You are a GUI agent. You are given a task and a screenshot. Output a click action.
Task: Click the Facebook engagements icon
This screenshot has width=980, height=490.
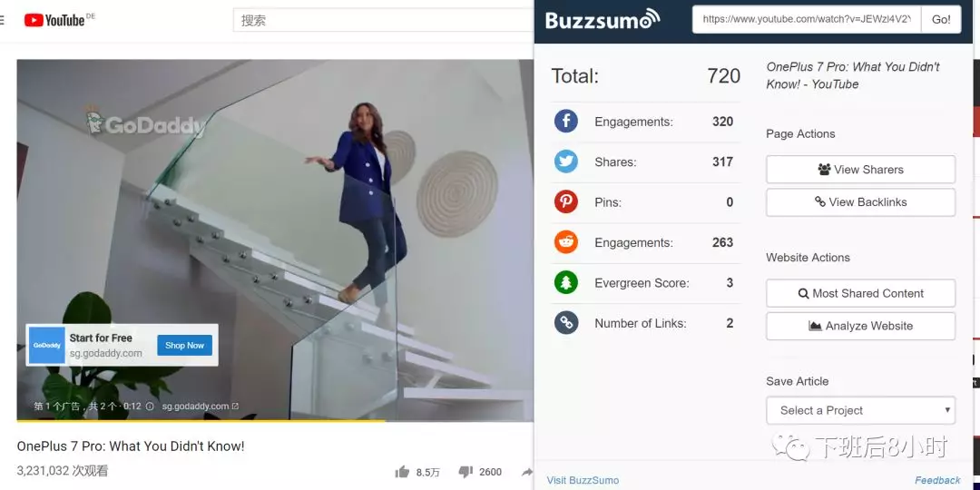point(565,122)
